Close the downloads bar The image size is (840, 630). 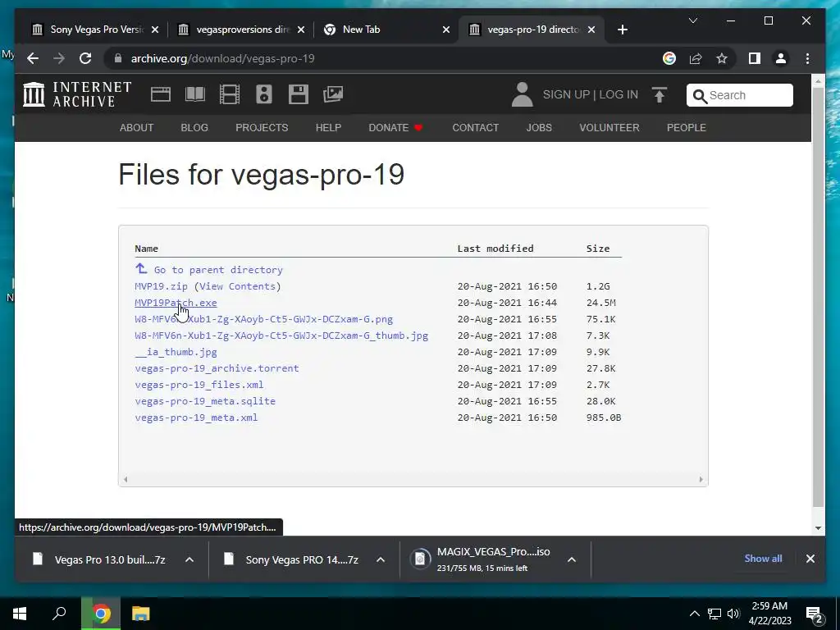[x=810, y=559]
